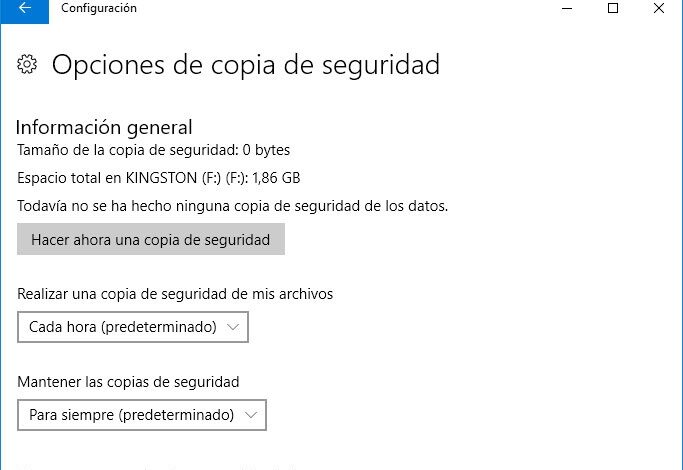Close the Configuración window
Screen dimensions: 683x470
click(659, 8)
